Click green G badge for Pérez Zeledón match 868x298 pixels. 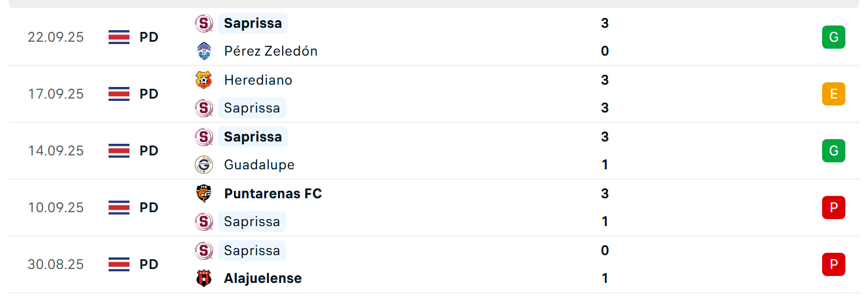point(834,37)
